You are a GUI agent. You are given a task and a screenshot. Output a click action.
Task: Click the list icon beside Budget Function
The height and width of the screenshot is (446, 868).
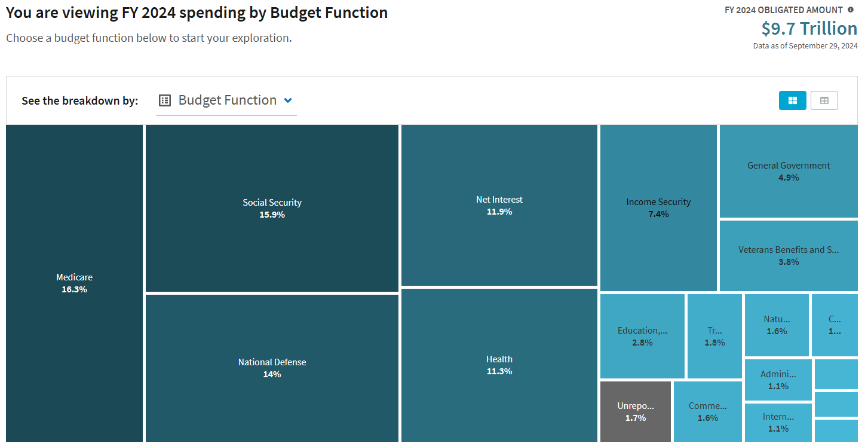165,100
